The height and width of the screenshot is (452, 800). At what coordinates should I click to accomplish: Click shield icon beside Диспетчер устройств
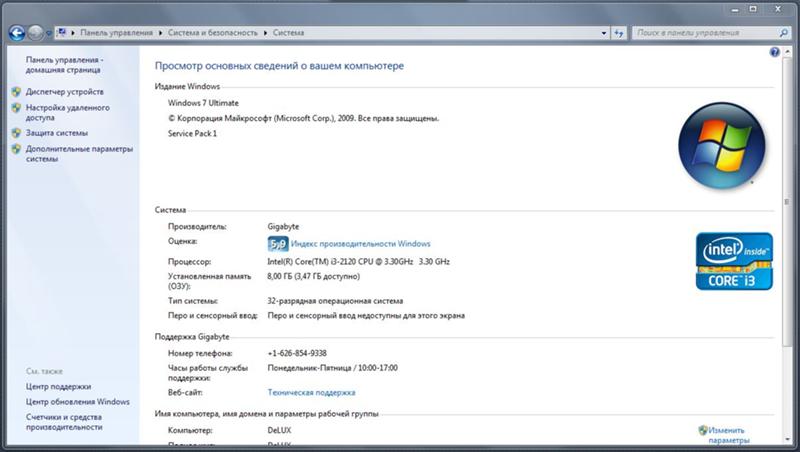tap(16, 92)
